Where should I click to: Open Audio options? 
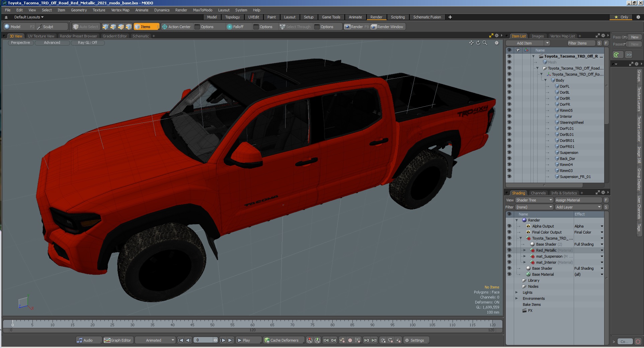point(89,340)
